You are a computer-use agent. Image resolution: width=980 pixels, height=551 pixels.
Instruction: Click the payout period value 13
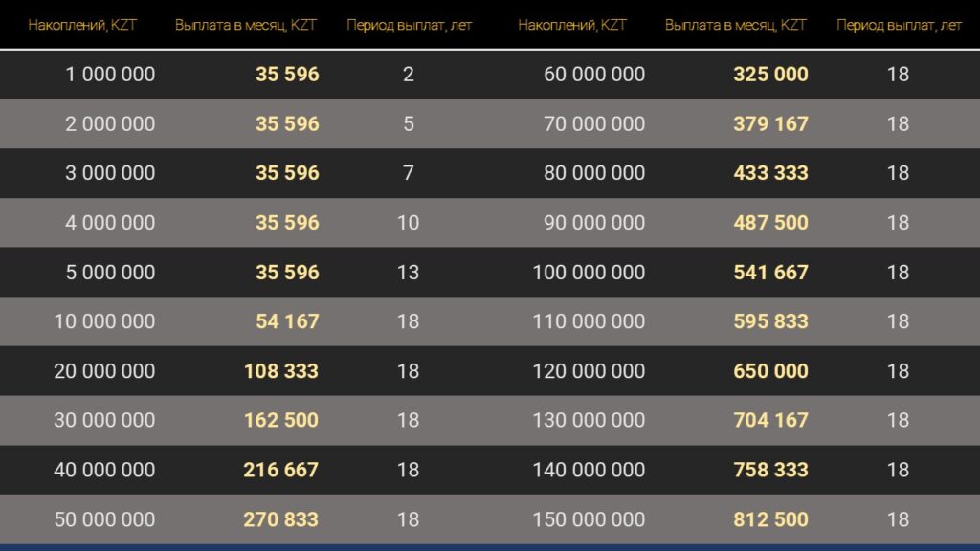click(408, 273)
